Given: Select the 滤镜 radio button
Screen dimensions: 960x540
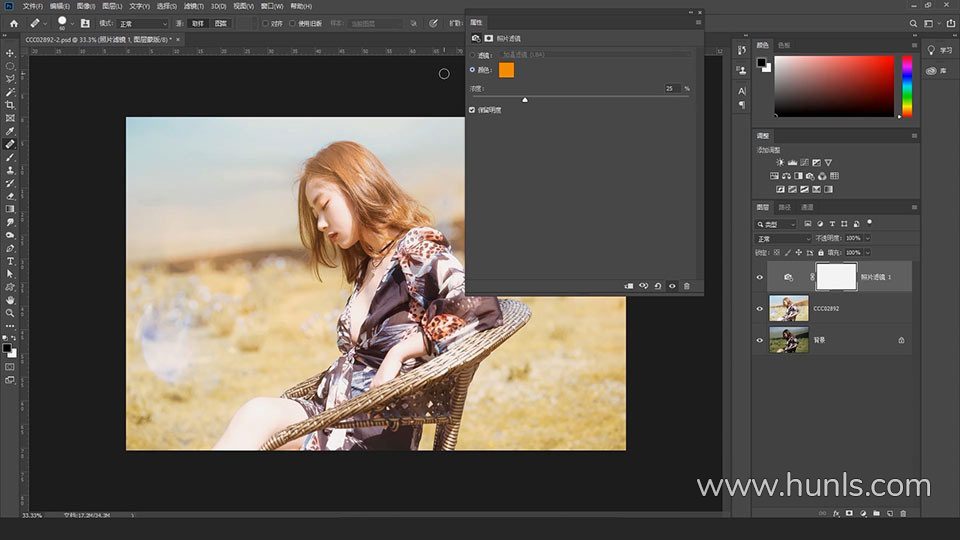Looking at the screenshot, I should (x=472, y=54).
